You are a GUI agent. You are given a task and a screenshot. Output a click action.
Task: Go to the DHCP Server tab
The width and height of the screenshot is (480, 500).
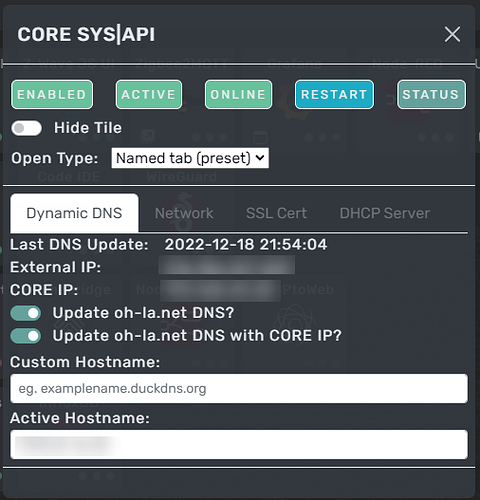[385, 213]
